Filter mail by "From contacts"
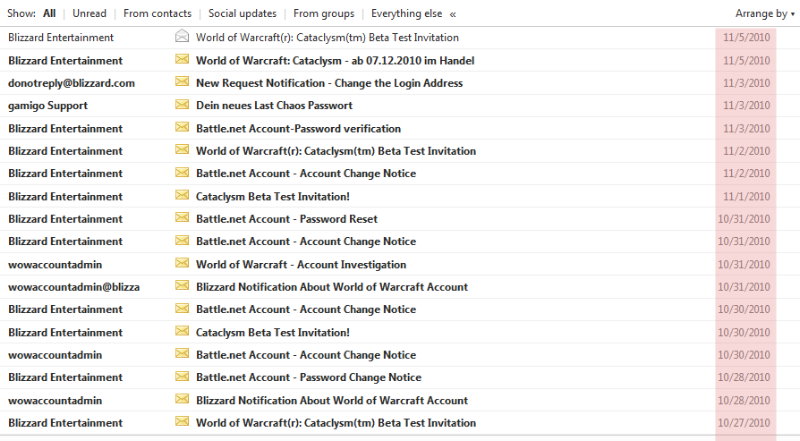This screenshot has height=441, width=800. (x=157, y=13)
